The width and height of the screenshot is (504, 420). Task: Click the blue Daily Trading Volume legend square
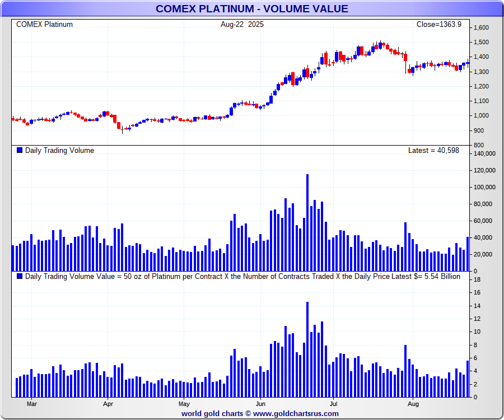pyautogui.click(x=20, y=151)
